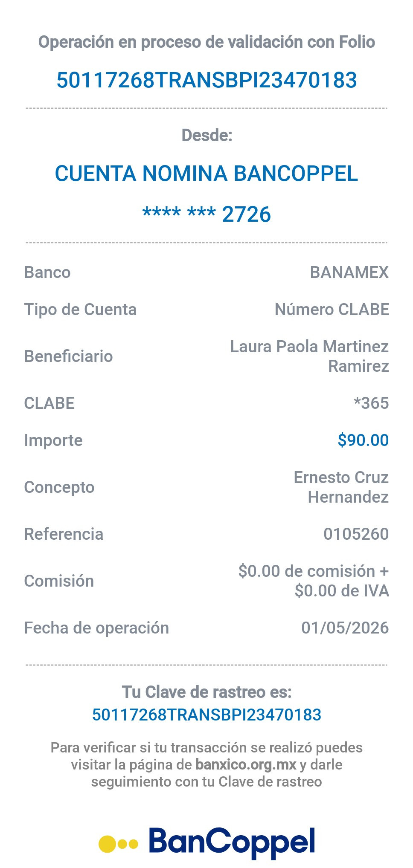Click the Número CLABE account type value
This screenshot has height=868, width=413.
(x=332, y=310)
